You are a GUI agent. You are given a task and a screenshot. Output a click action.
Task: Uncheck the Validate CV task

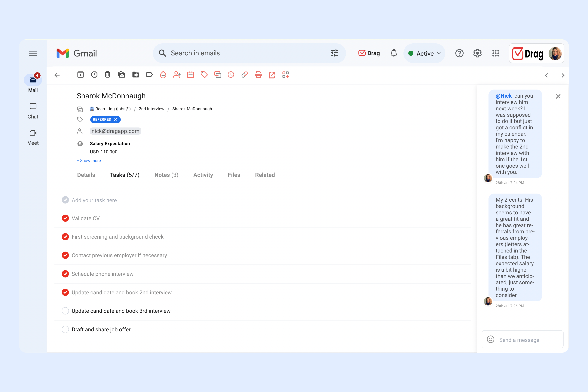(x=65, y=218)
